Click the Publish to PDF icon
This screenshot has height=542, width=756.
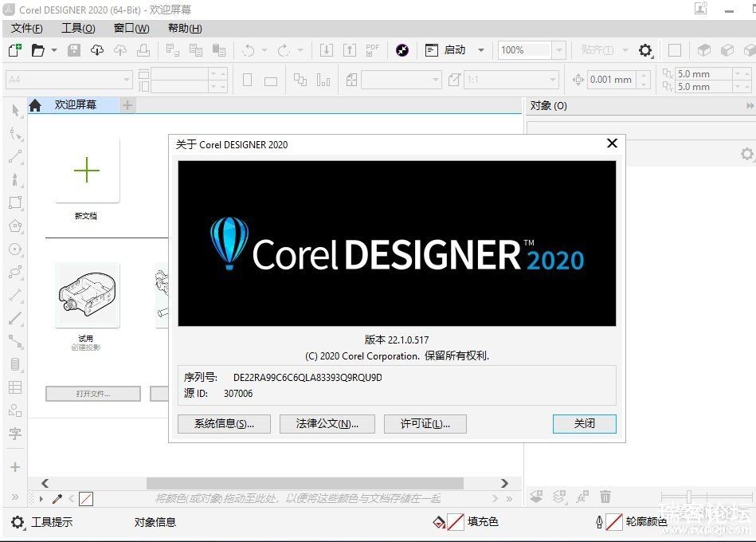coord(372,50)
